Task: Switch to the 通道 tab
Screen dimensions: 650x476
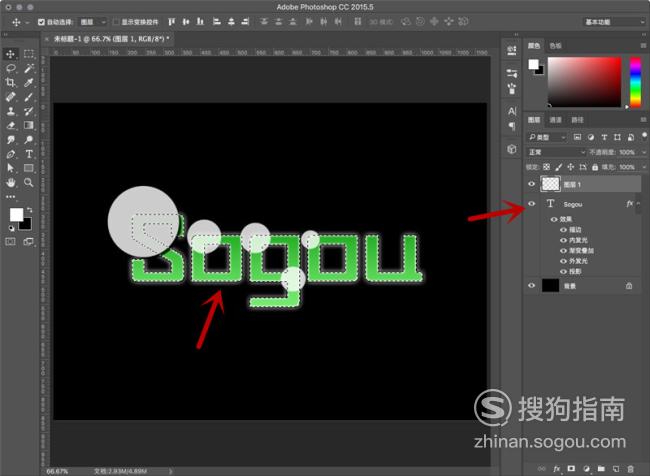Action: pyautogui.click(x=555, y=120)
